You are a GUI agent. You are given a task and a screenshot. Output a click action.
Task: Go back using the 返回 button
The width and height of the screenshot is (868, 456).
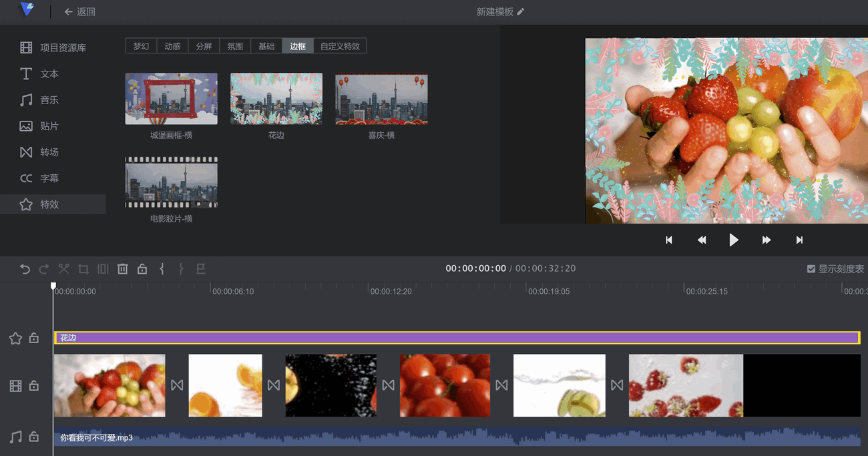(79, 12)
